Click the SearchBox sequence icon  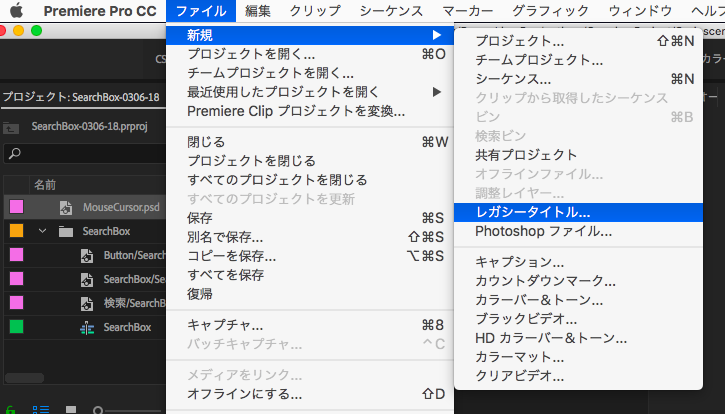coord(87,328)
